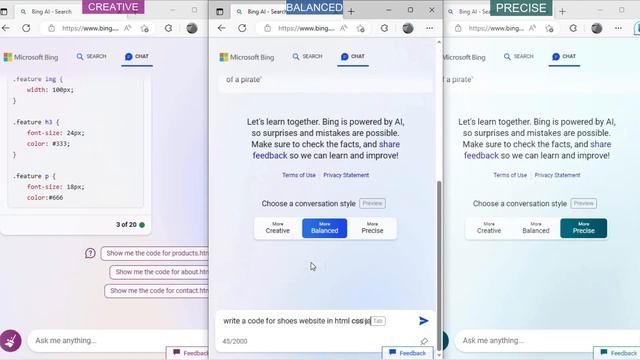Image resolution: width=640 pixels, height=360 pixels.
Task: Open extensions icon in Balanced window
Action: coord(384,28)
